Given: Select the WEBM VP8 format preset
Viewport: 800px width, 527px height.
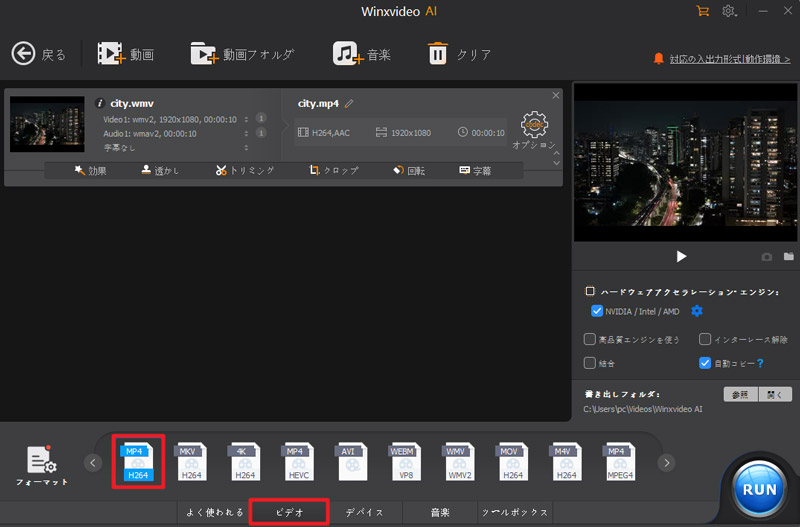Looking at the screenshot, I should coord(406,462).
